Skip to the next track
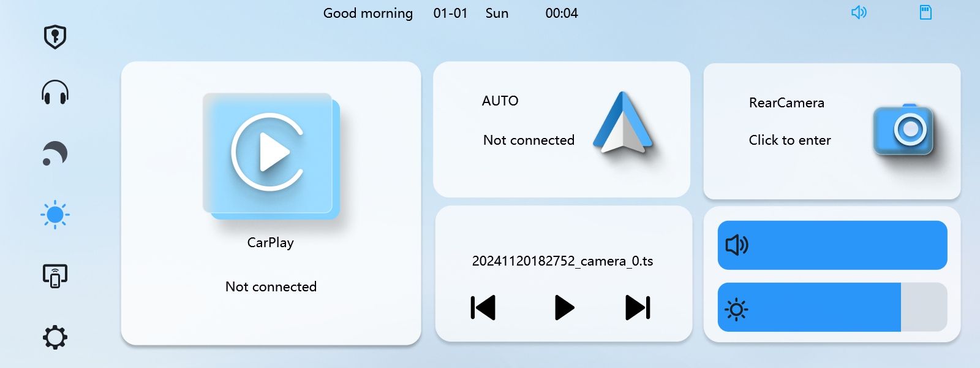 point(638,308)
